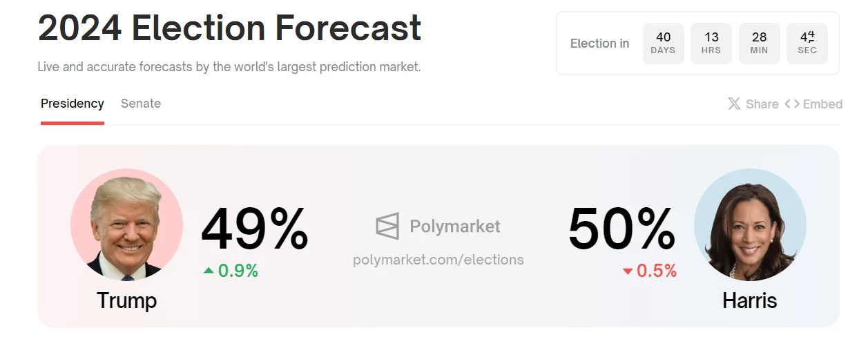Click Harris's circular portrait

(750, 224)
